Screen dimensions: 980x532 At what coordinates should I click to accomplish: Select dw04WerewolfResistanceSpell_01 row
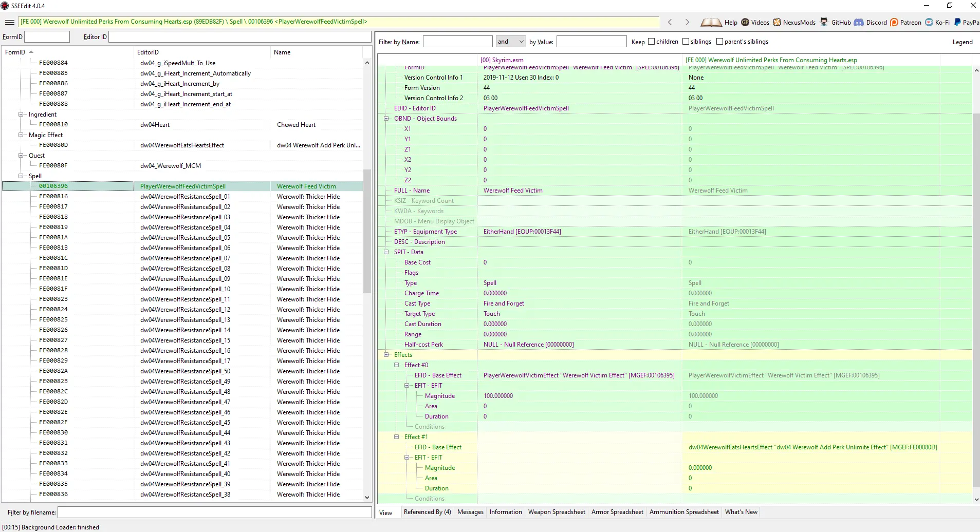point(182,197)
